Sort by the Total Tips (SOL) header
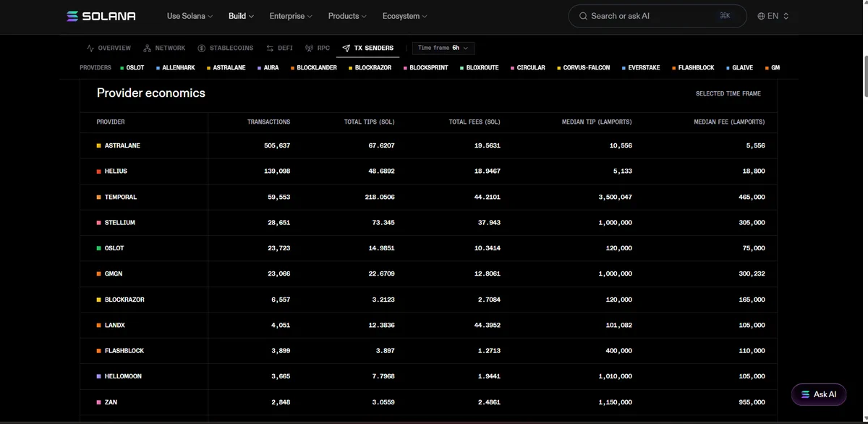 click(x=369, y=122)
